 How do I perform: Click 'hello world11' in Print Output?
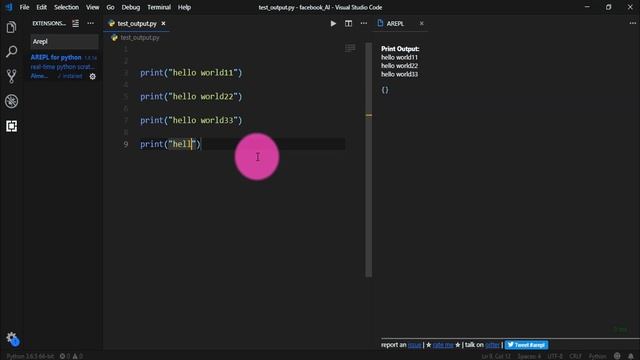click(x=399, y=58)
